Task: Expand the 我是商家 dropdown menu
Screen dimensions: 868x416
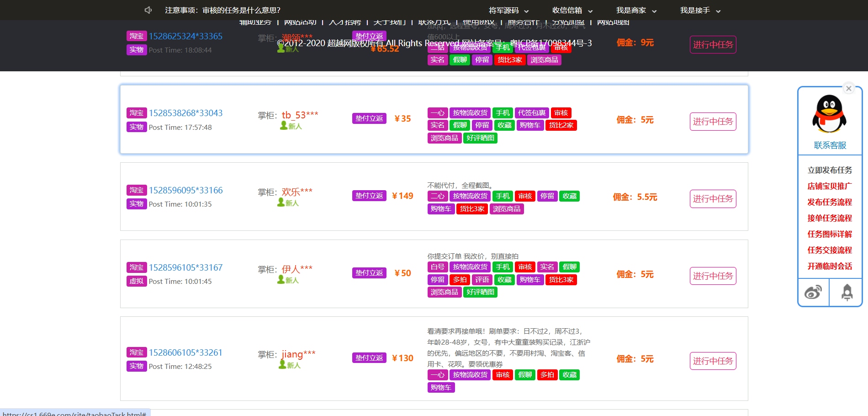Action: [x=636, y=11]
